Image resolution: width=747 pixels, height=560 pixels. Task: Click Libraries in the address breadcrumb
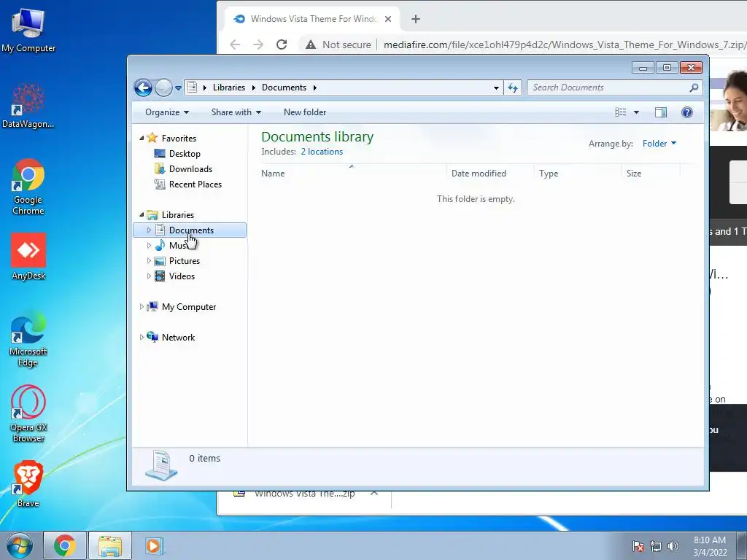[228, 87]
